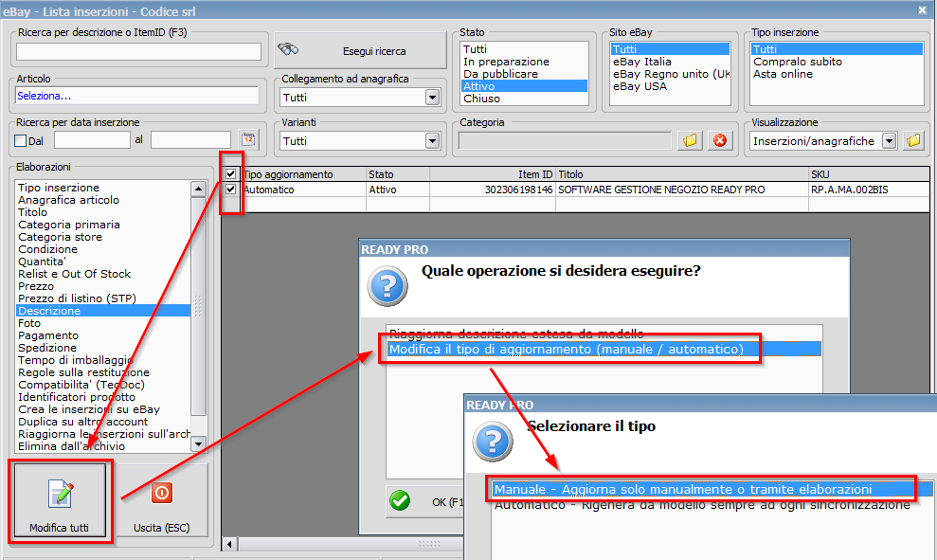This screenshot has width=937, height=560.
Task: Select eBay USA site
Action: tap(670, 86)
